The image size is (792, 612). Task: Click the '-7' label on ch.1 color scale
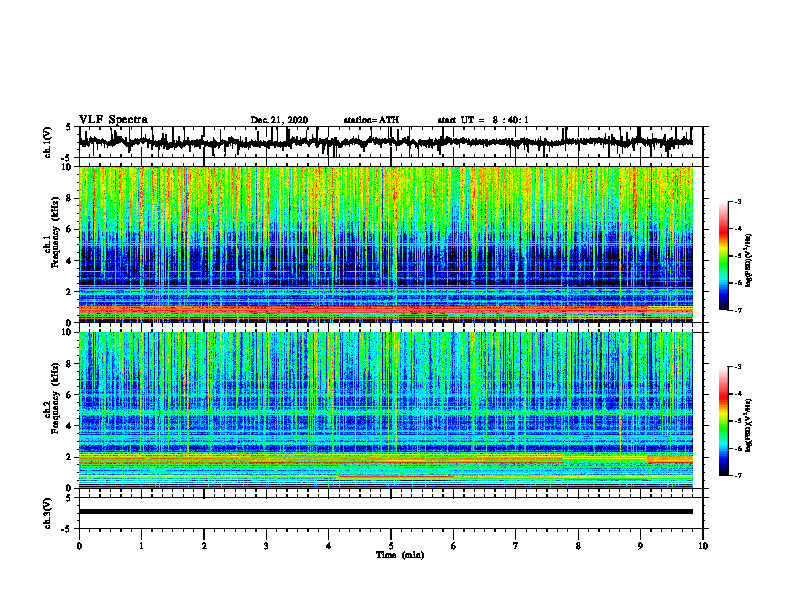click(738, 310)
